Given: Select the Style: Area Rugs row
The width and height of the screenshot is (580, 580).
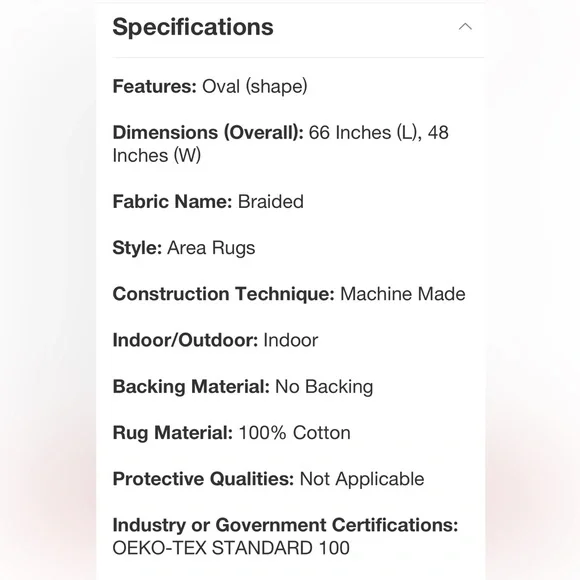Looking at the screenshot, I should click(x=184, y=248).
